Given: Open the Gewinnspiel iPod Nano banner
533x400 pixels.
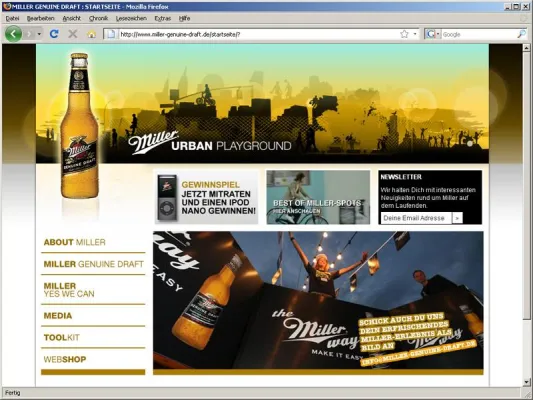Looking at the screenshot, I should (x=206, y=197).
